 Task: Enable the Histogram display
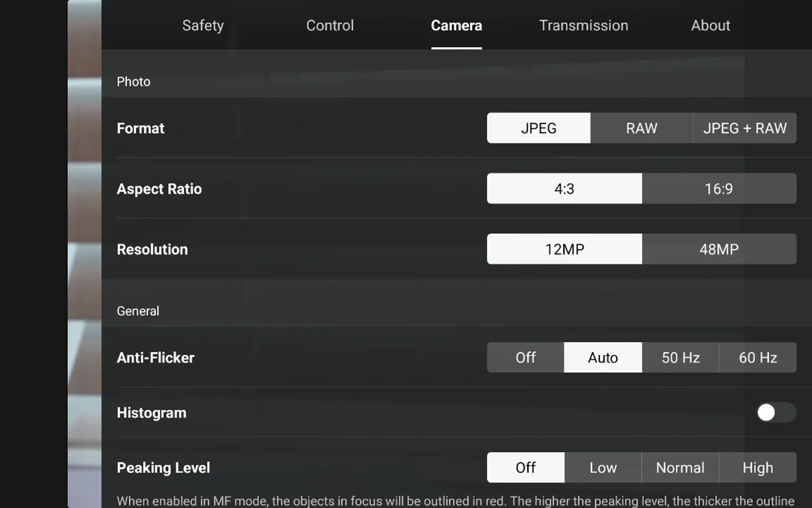775,413
